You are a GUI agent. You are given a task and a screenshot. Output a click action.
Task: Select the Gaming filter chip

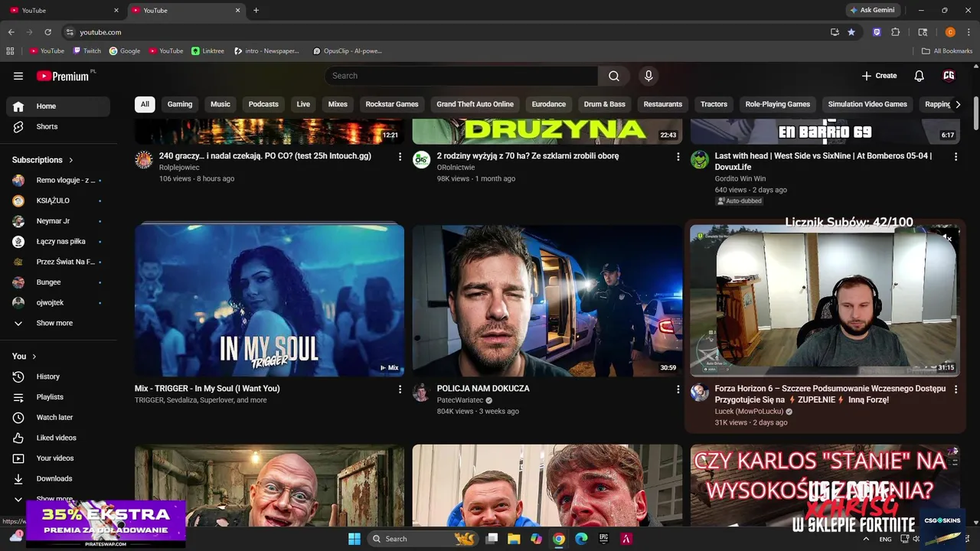point(180,104)
